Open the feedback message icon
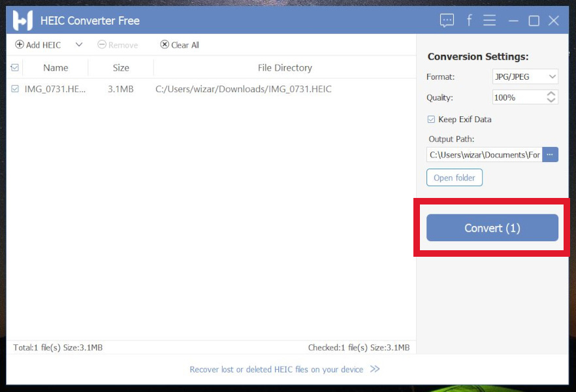The image size is (576, 392). (x=447, y=20)
